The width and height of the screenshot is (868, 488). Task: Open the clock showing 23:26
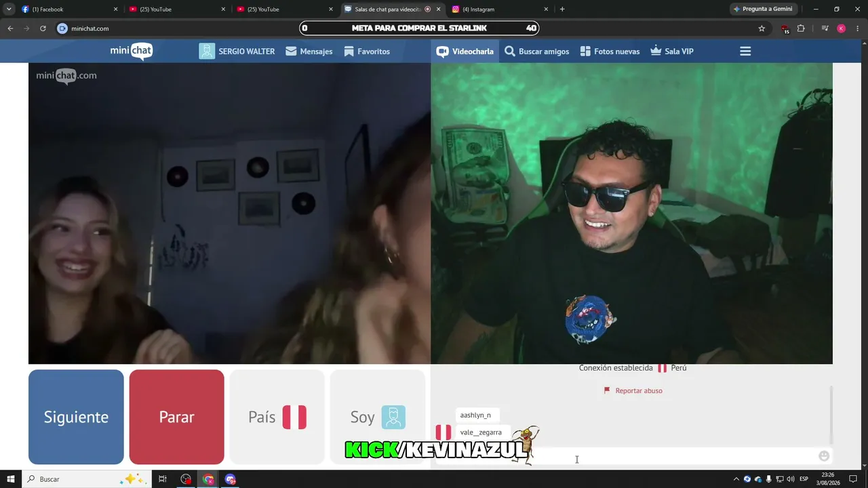click(828, 479)
